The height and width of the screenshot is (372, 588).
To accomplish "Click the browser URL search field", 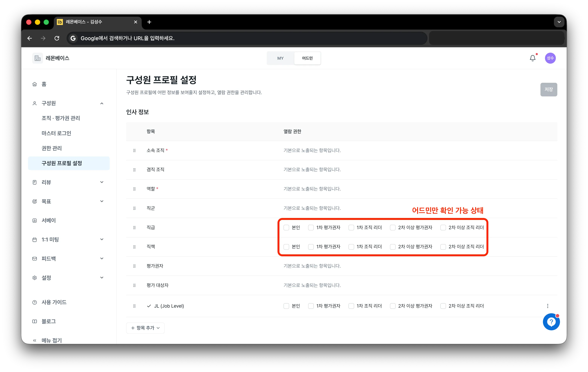I will [x=247, y=38].
